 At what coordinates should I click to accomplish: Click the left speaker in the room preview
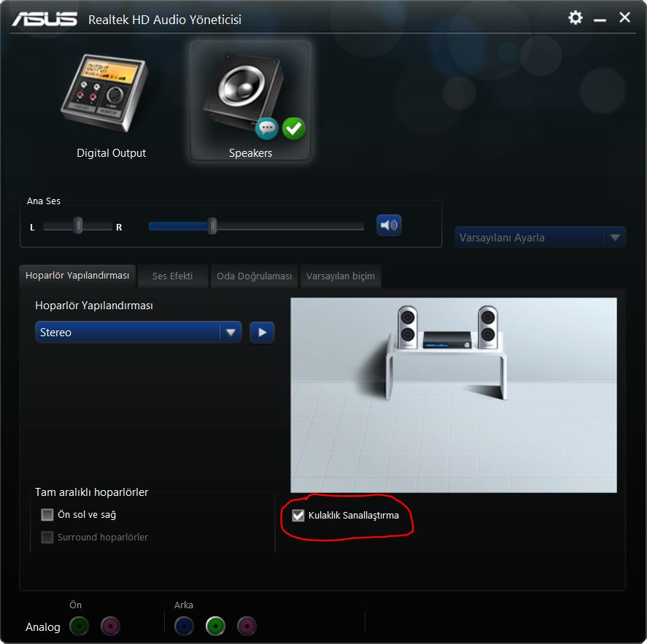point(407,327)
